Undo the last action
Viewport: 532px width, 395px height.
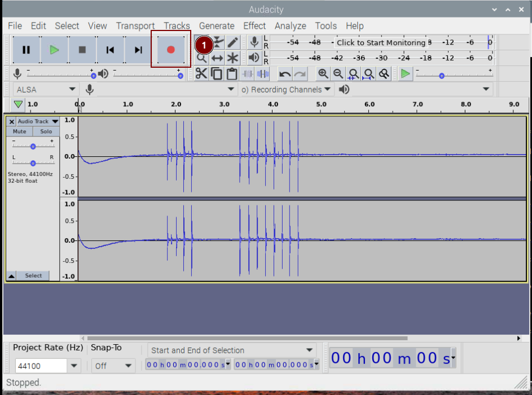(x=285, y=73)
